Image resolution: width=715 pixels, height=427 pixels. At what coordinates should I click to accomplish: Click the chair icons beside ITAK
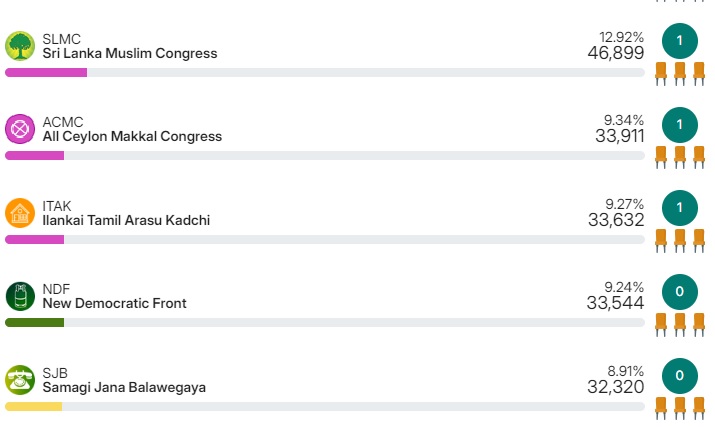[679, 240]
